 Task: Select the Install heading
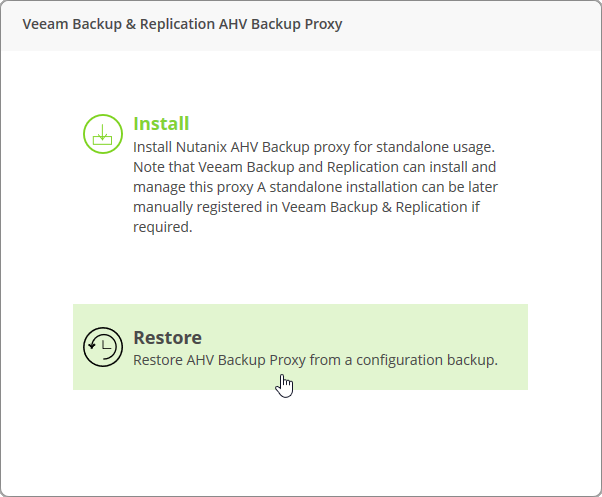pyautogui.click(x=161, y=124)
